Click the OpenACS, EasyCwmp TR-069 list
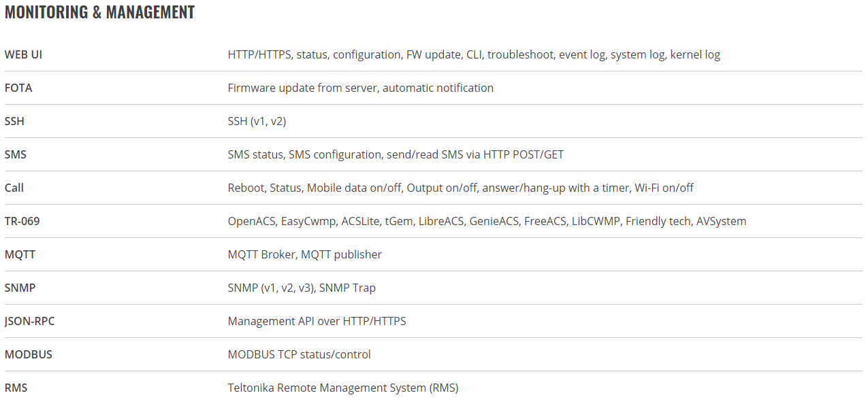868x406 pixels. pyautogui.click(x=487, y=221)
